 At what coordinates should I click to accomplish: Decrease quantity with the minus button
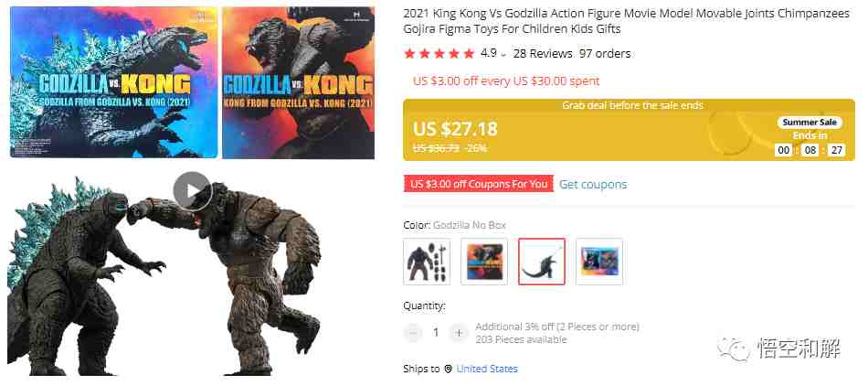[412, 332]
